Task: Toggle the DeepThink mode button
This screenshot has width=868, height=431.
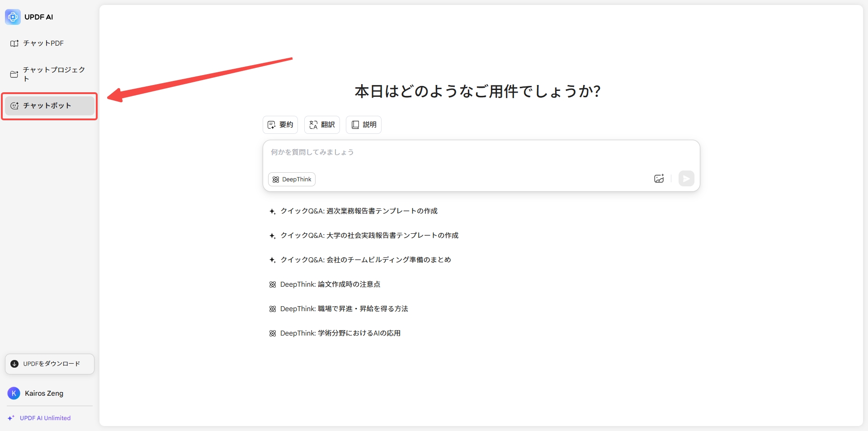Action: 292,180
